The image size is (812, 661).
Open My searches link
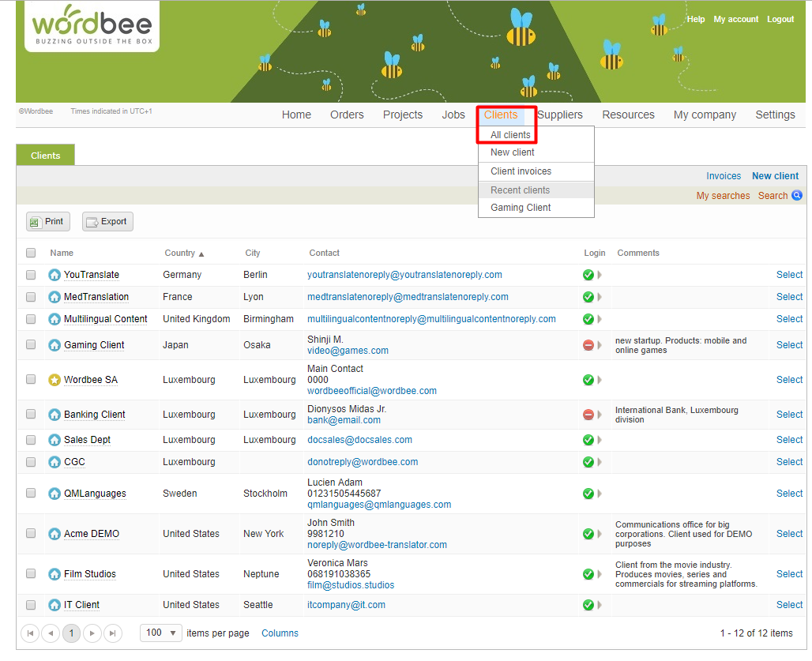click(723, 196)
